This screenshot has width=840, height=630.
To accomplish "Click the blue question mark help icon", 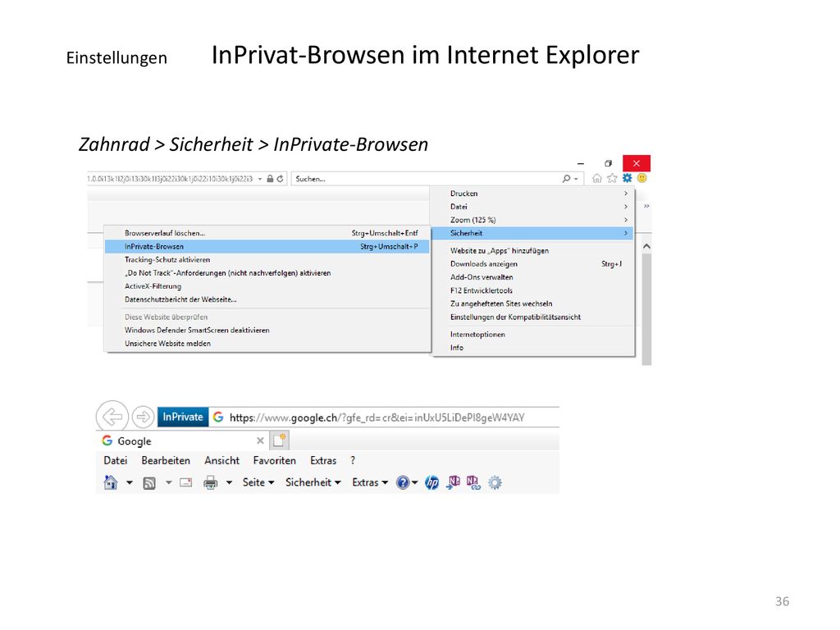I will pyautogui.click(x=402, y=482).
